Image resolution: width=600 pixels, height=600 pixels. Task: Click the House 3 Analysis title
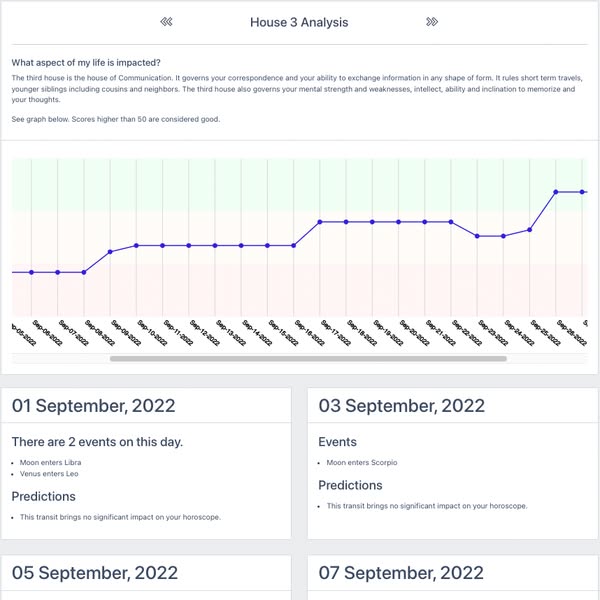point(299,22)
